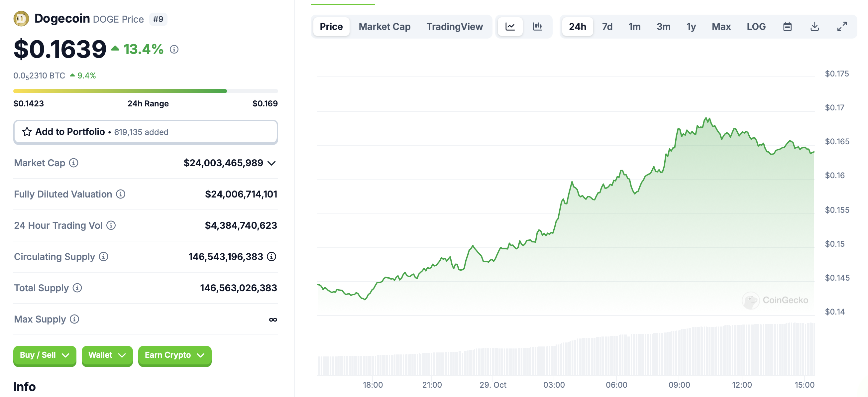868x397 pixels.
Task: Click the Dogecoin coin logo
Action: [x=21, y=19]
